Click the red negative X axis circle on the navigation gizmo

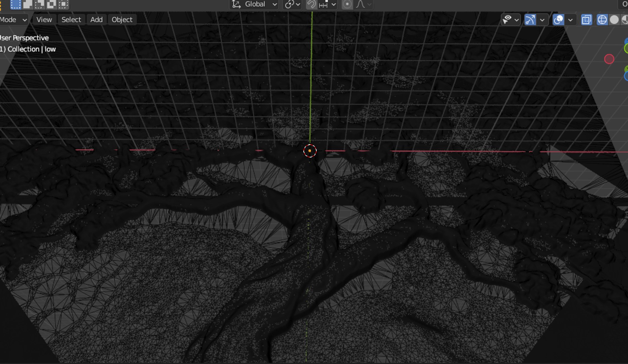(609, 59)
